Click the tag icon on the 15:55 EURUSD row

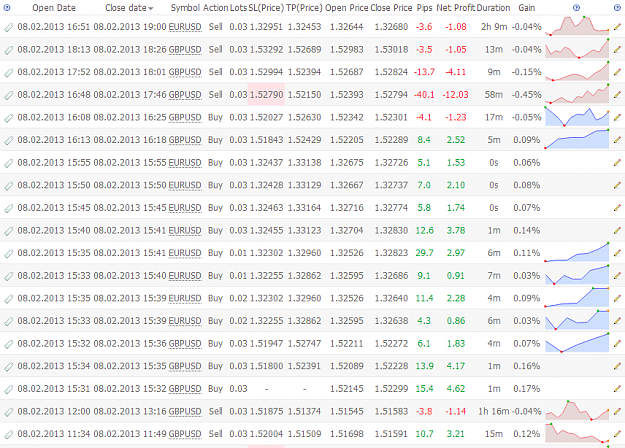[8, 163]
